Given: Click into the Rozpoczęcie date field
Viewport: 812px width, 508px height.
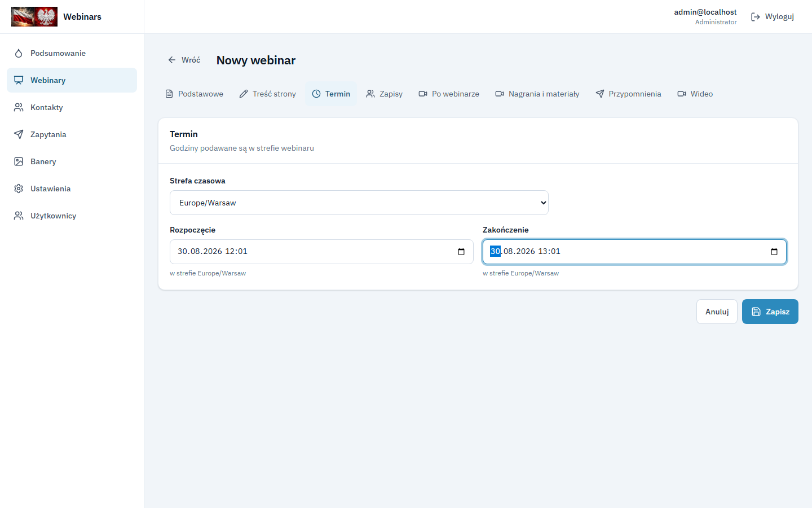Looking at the screenshot, I should (321, 252).
